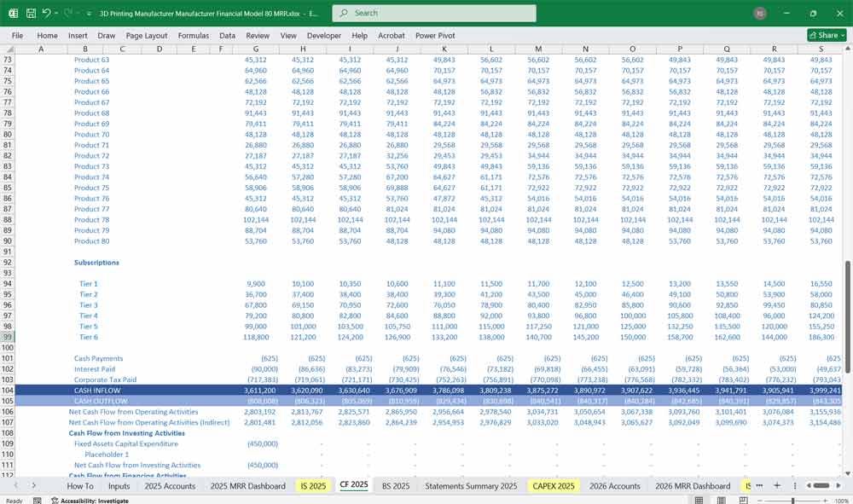Open the Page Layout tab
Screen dimensions: 853x504
pos(147,35)
